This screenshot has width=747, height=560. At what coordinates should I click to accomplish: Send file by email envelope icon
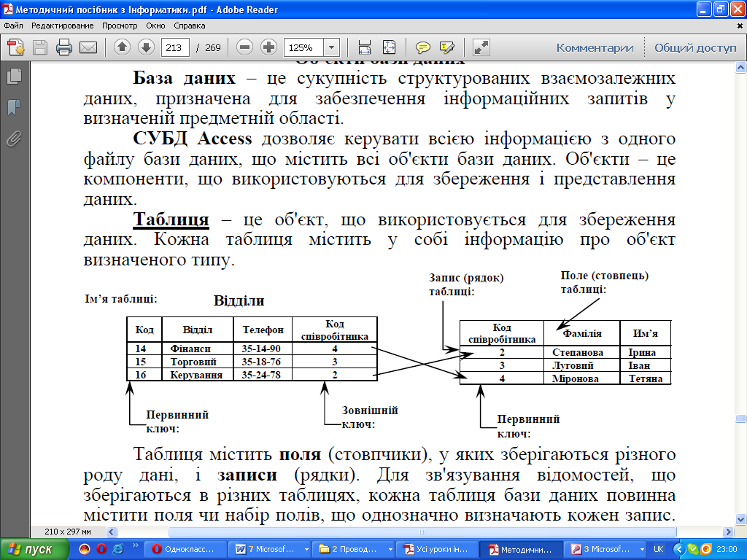point(88,47)
